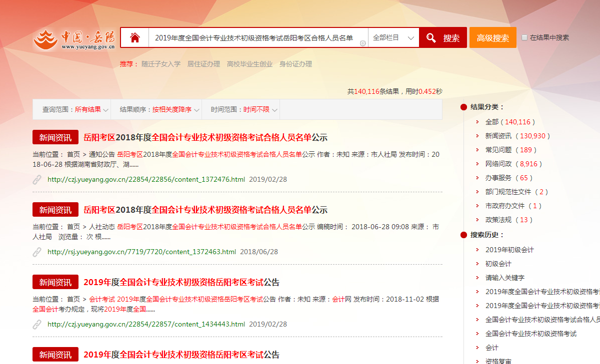Click the Yueyang government site logo
The width and height of the screenshot is (600, 364).
74,39
